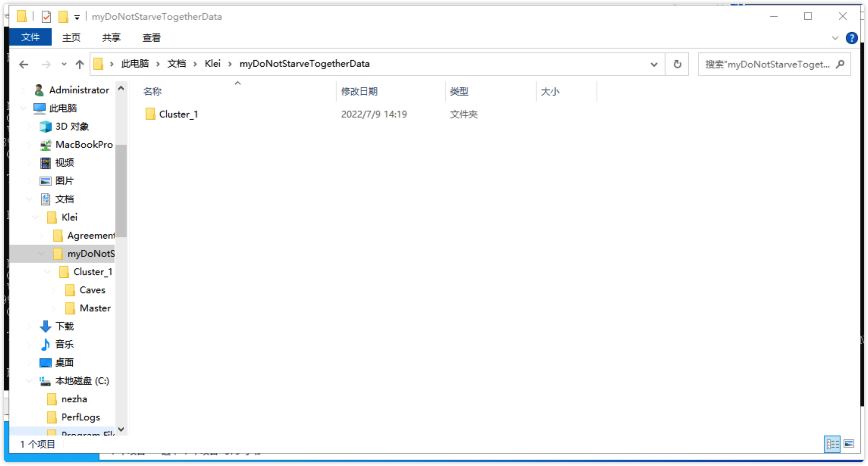Open recent locations dropdown arrow
The height and width of the screenshot is (466, 868).
64,64
